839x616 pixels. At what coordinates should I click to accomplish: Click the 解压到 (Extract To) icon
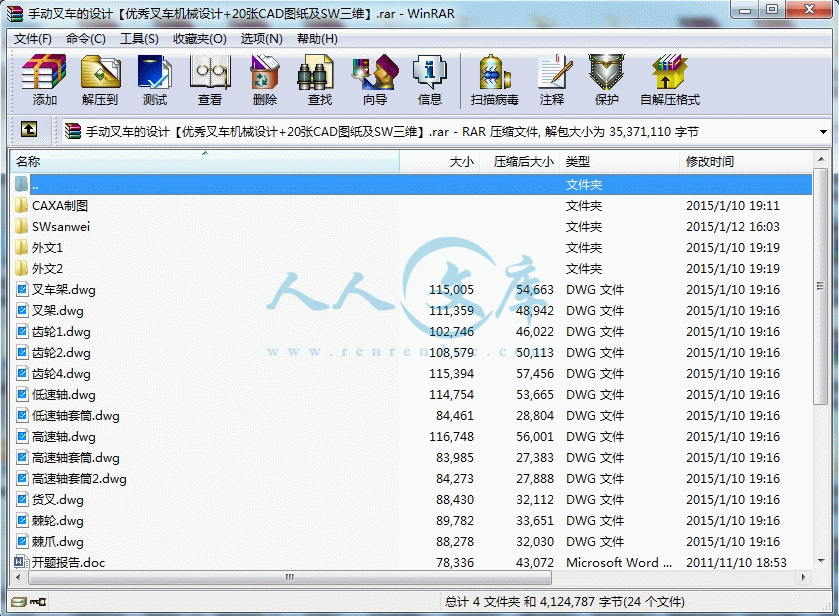[x=100, y=72]
